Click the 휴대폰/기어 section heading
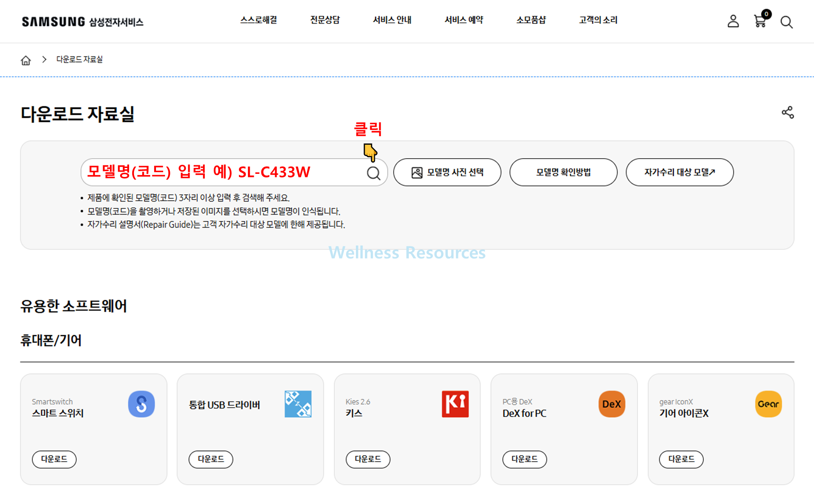Viewport: 814px width, 504px height. point(51,340)
